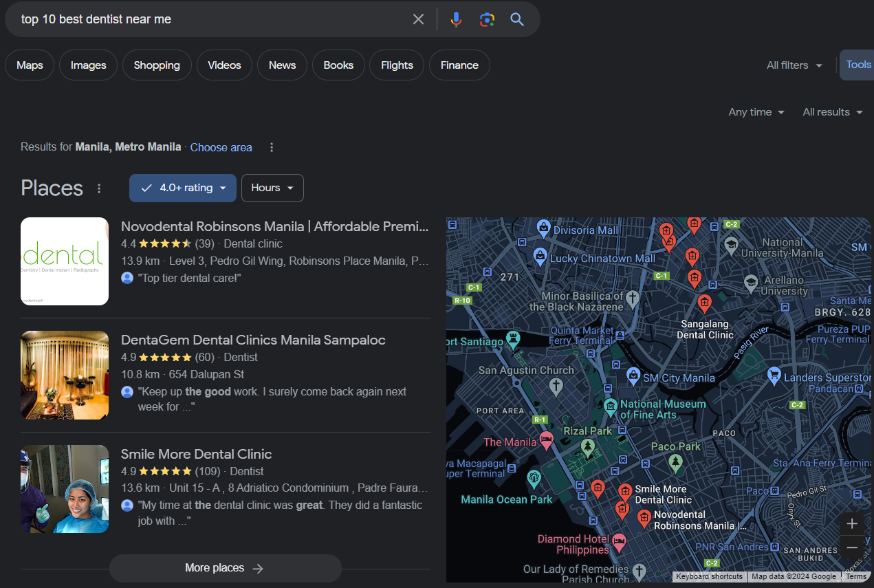
Task: Click the Choose area link
Action: (x=221, y=147)
